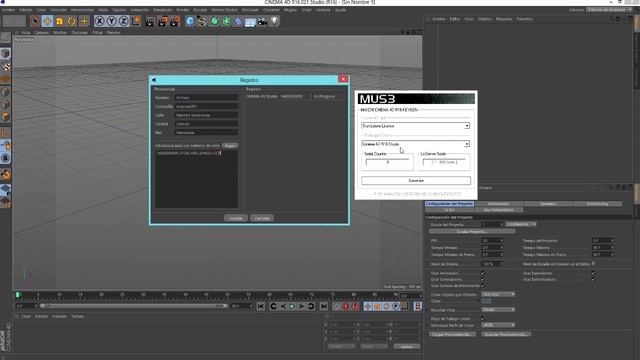
Task: Toggle Usar Expresiones checkbox
Action: coord(593,273)
